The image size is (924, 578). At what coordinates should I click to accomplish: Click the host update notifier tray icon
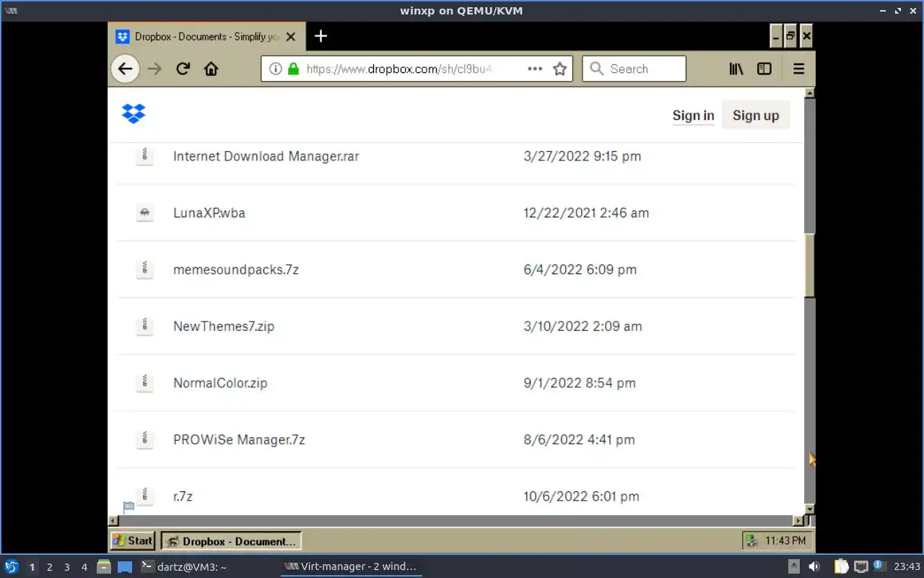[879, 566]
